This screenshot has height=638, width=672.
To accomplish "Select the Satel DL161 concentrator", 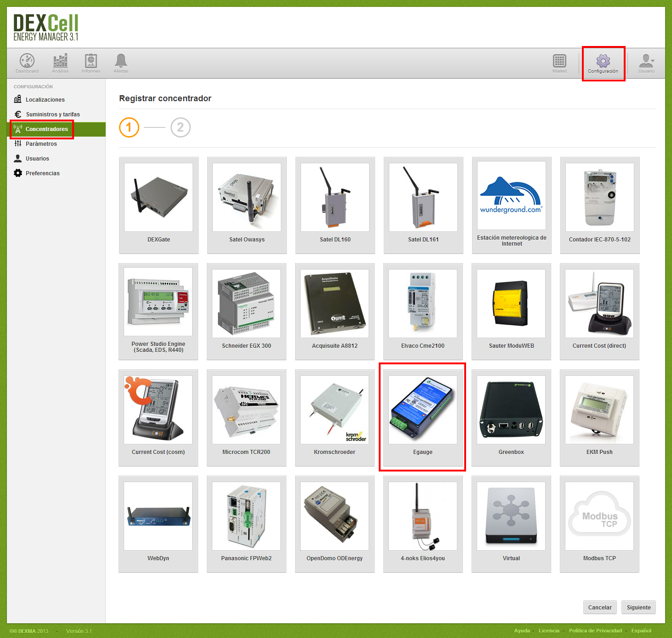I will point(423,205).
